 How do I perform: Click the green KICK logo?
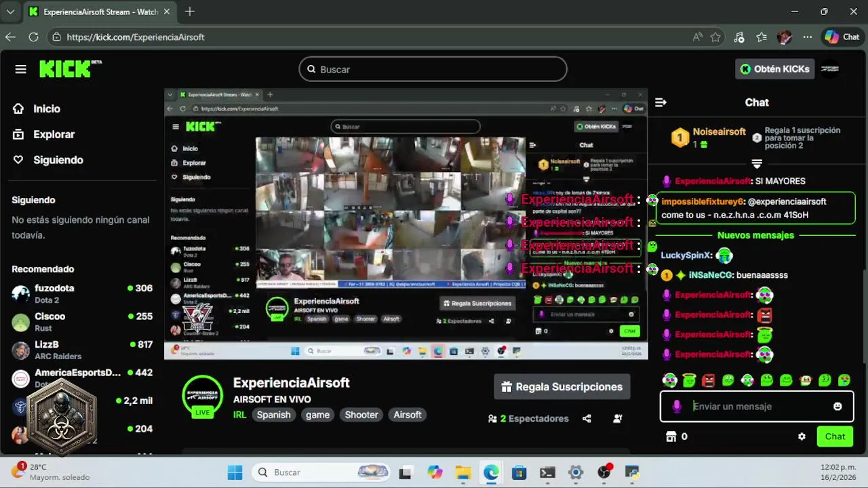pos(70,68)
